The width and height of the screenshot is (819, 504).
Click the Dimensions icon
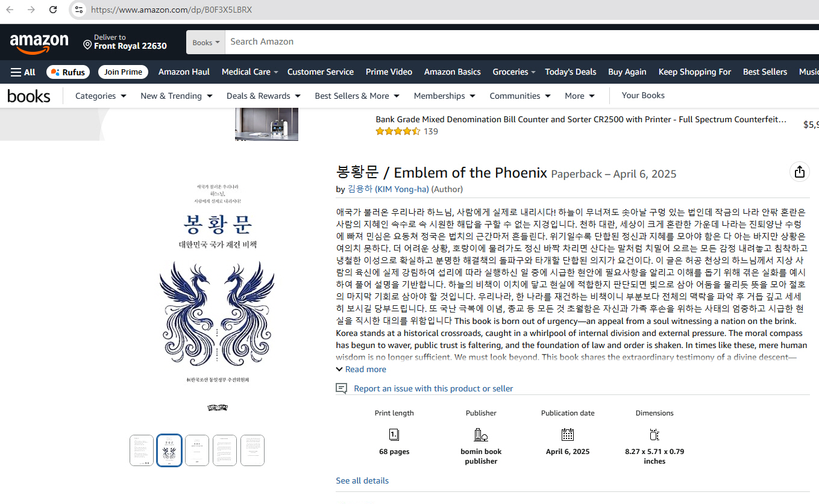click(x=654, y=434)
